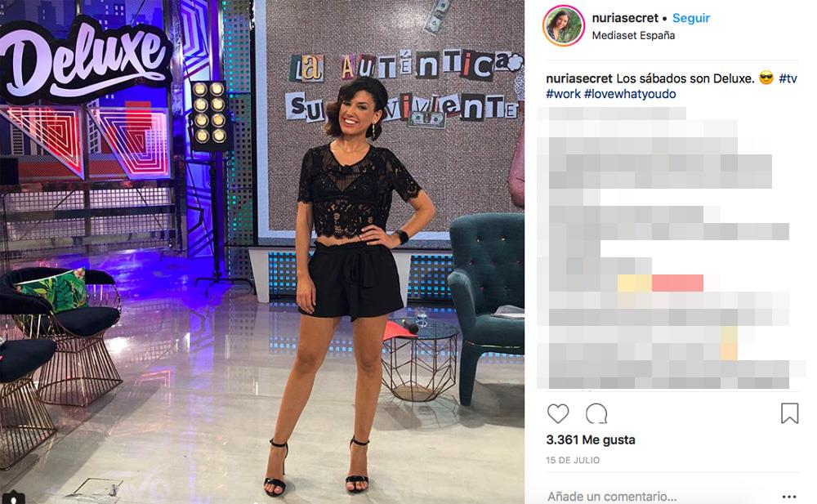The image size is (817, 504).
Task: Focus the Añade un comentario field
Action: (612, 496)
